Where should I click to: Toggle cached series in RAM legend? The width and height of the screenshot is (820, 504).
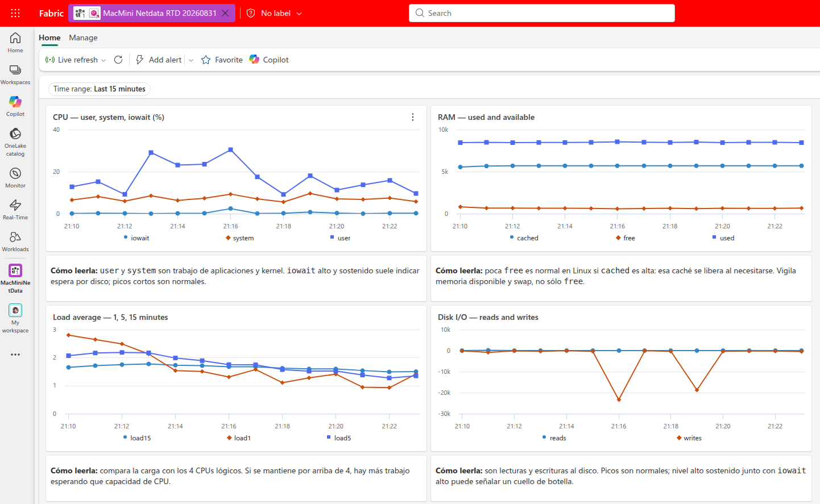tap(524, 238)
